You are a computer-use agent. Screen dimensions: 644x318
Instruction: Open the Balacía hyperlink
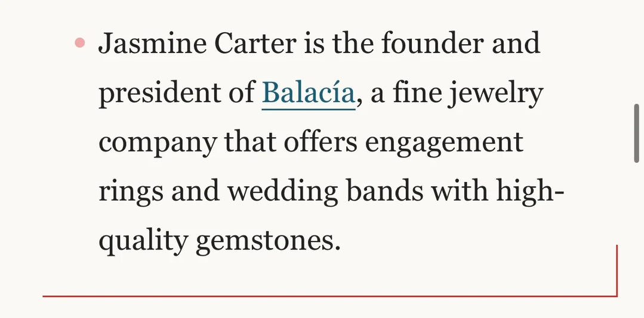308,93
